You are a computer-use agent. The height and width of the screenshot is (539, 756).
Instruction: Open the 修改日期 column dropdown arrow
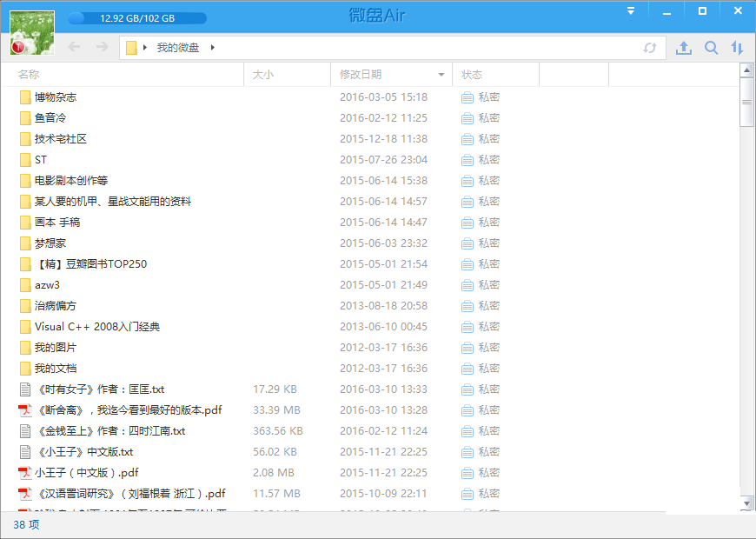[441, 75]
